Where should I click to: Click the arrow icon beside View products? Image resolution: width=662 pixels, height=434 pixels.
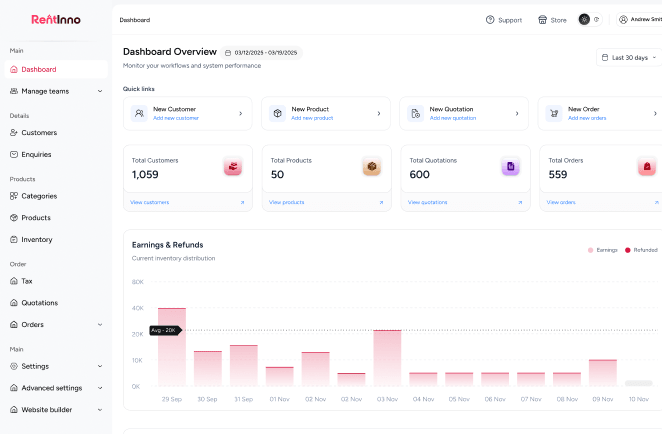pyautogui.click(x=381, y=203)
